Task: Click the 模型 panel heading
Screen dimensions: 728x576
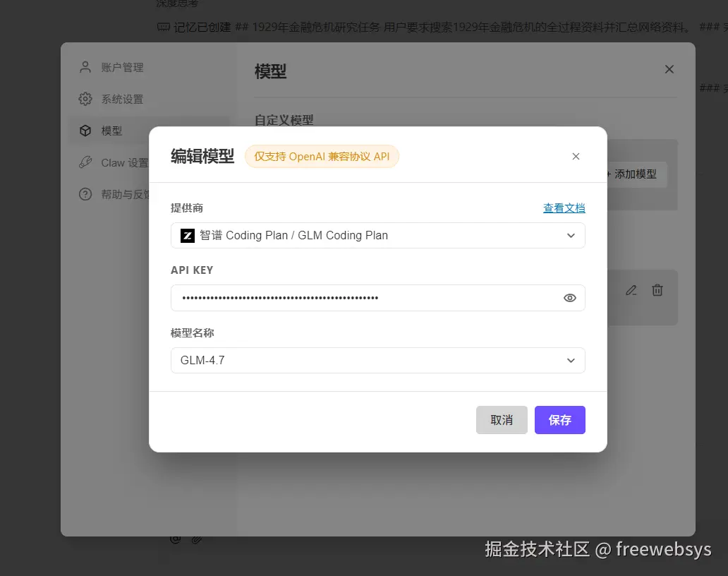Action: [271, 71]
